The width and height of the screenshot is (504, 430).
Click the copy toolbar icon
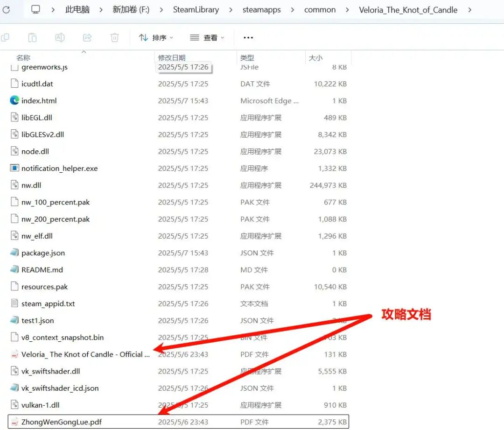(5, 38)
